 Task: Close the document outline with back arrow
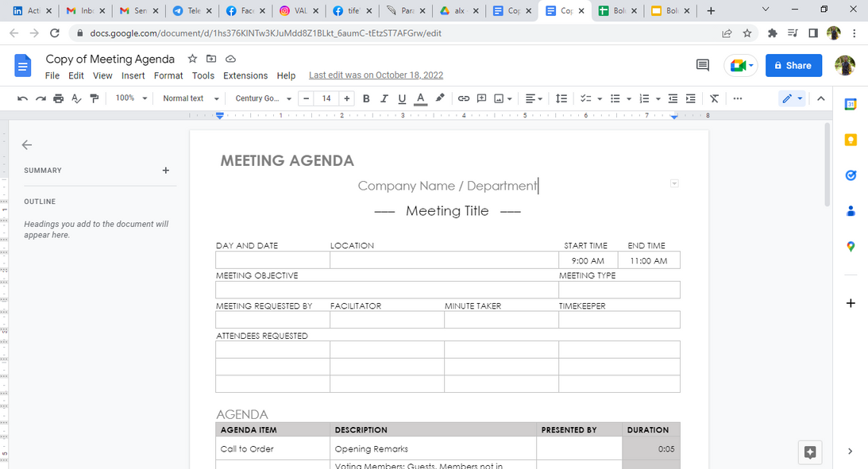click(x=26, y=145)
